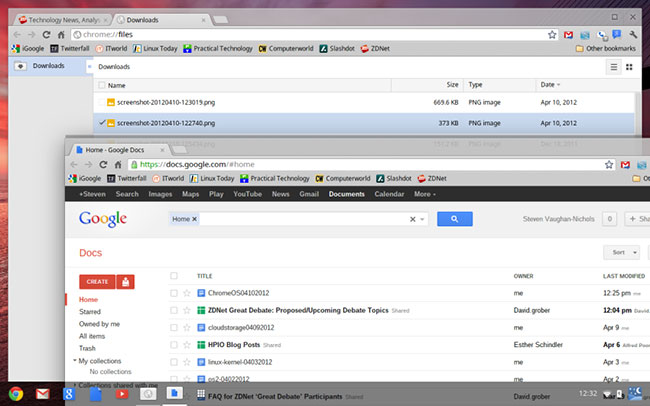Expand the More menu in Google bar
Image resolution: width=650 pixels, height=406 pixels.
point(425,194)
